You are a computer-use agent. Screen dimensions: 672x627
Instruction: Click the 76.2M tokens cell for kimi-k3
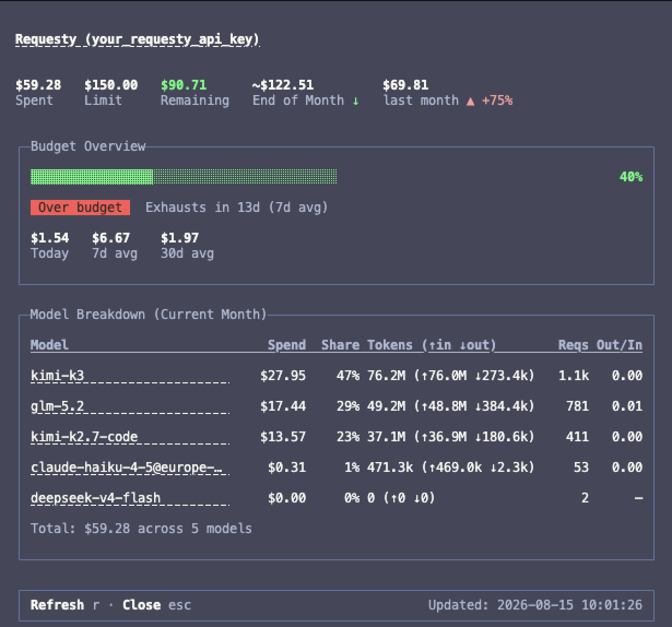(451, 375)
